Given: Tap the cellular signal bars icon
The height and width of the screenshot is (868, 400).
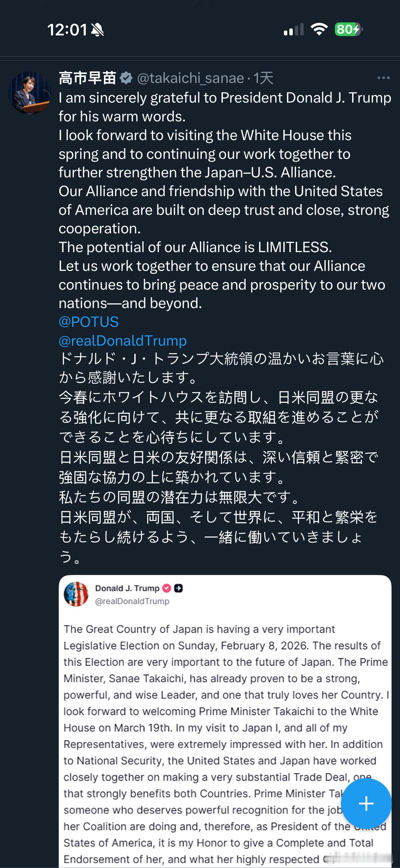Looking at the screenshot, I should tap(294, 30).
